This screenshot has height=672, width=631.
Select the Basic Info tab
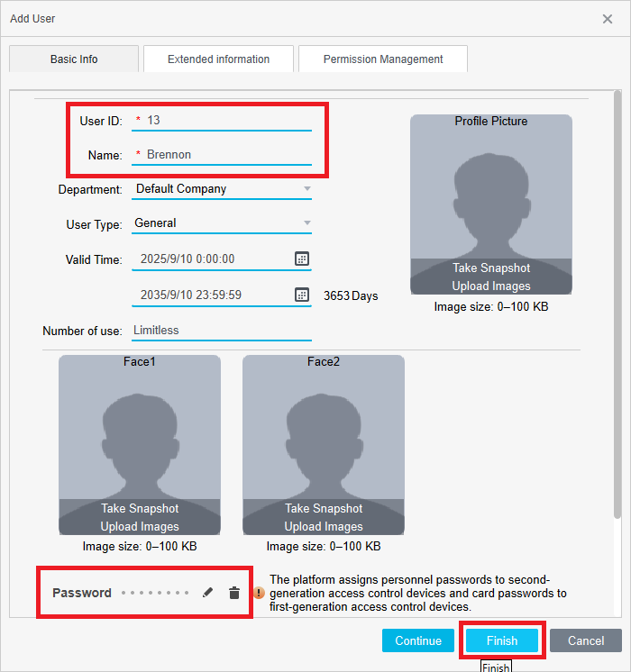pos(74,59)
